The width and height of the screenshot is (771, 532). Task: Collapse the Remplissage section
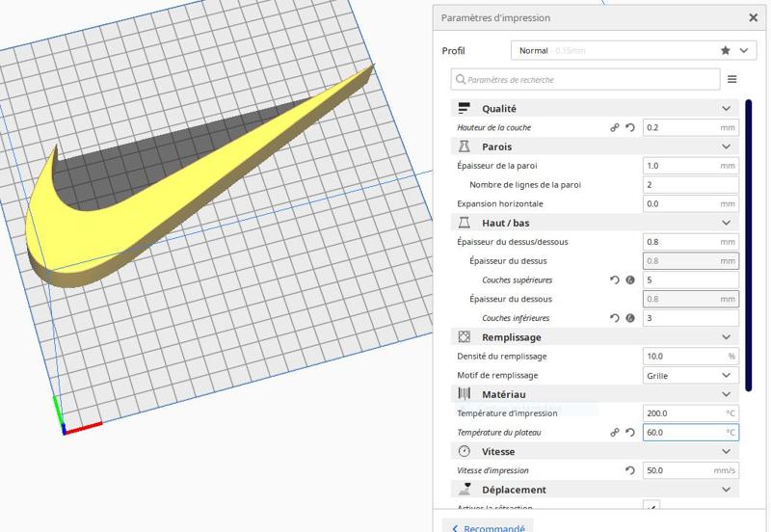[727, 336]
